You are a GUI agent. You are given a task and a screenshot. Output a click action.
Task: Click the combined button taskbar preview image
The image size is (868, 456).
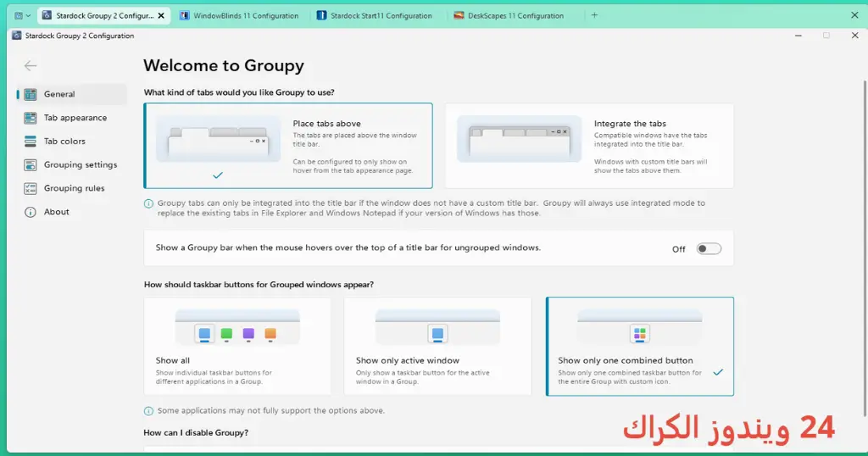click(640, 327)
